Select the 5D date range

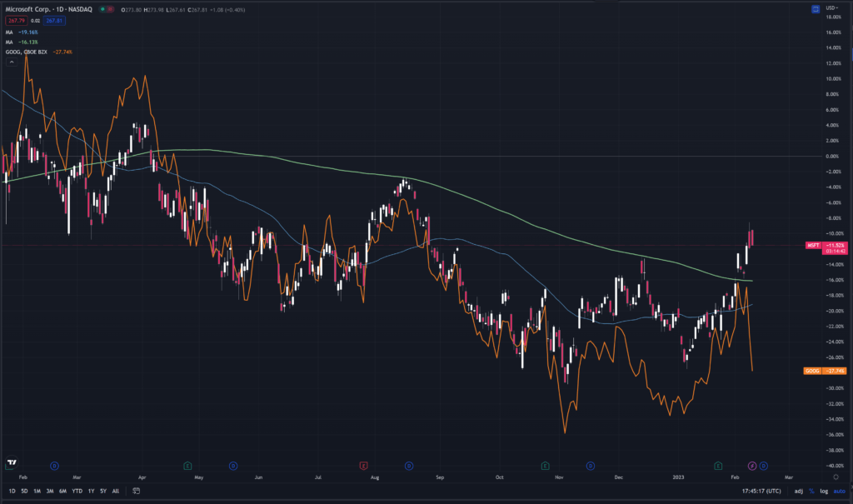[24, 491]
